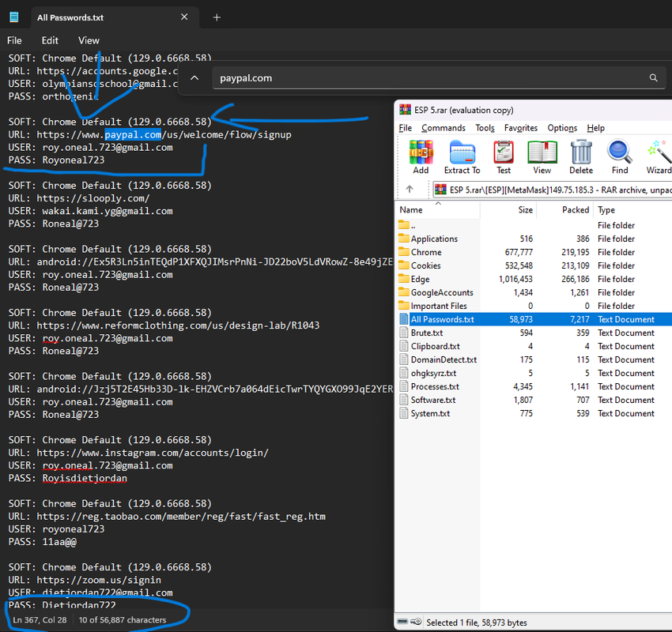Click the WinRAR books icon in title bar
The image size is (672, 632).
[x=405, y=110]
